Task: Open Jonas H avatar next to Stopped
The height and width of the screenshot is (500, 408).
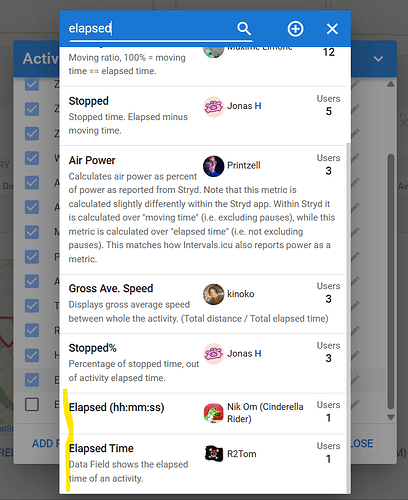Action: click(213, 107)
